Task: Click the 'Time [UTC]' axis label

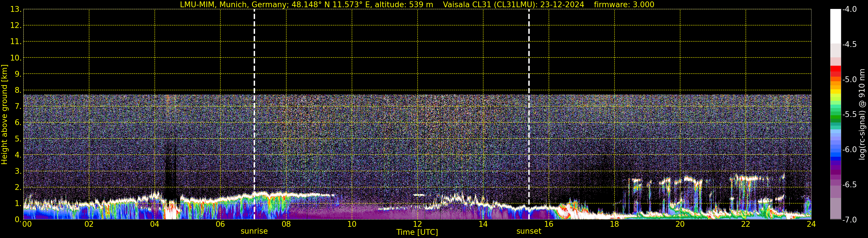Action: tap(417, 232)
